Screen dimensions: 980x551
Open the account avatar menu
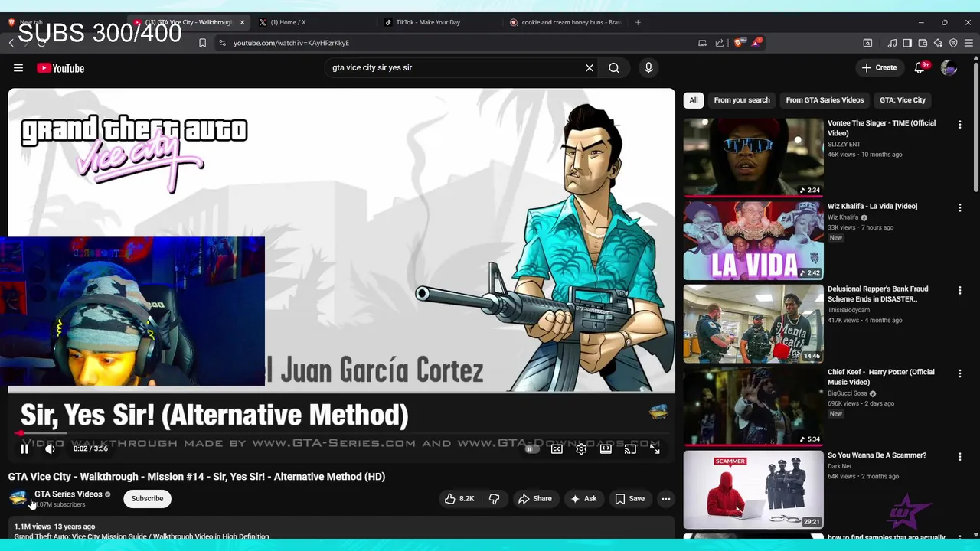tap(949, 68)
